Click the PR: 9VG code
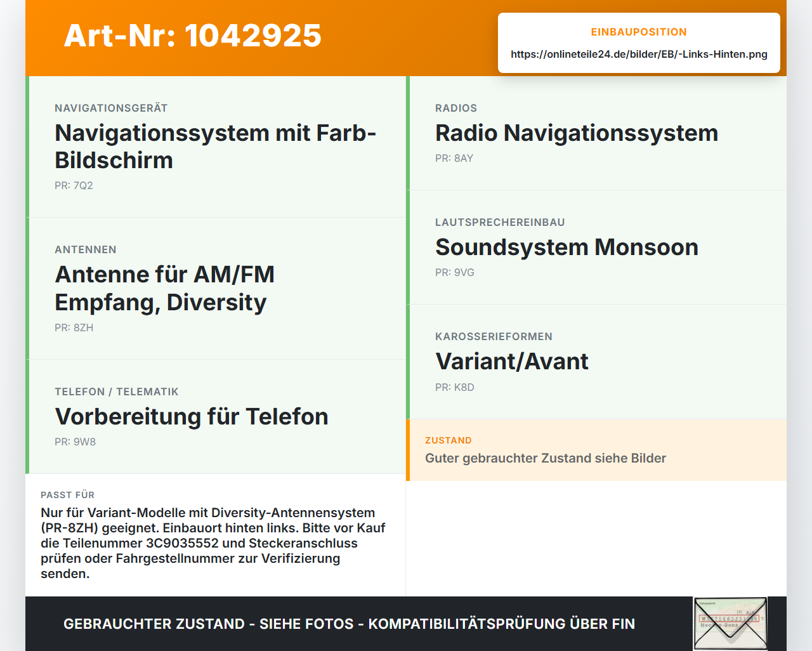 pyautogui.click(x=455, y=272)
